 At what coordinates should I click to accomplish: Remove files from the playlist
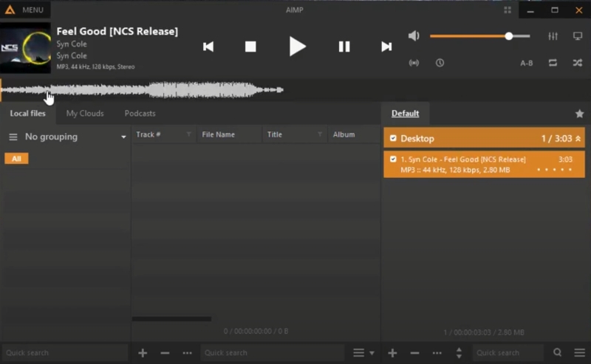point(414,353)
